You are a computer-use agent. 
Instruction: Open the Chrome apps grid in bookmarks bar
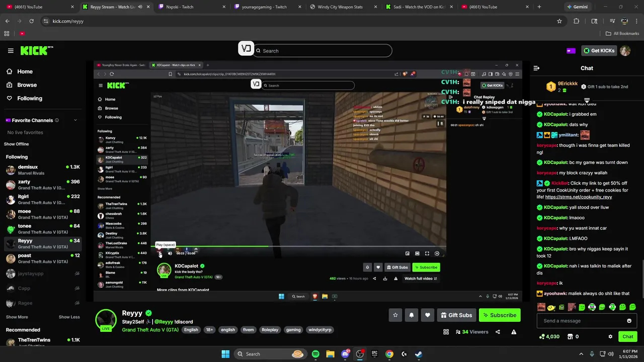(7, 34)
